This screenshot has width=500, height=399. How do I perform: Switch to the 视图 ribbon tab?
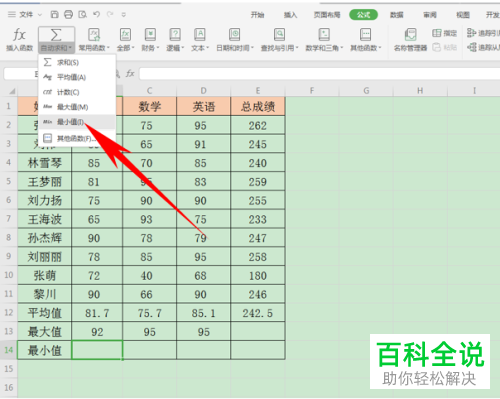tap(463, 15)
